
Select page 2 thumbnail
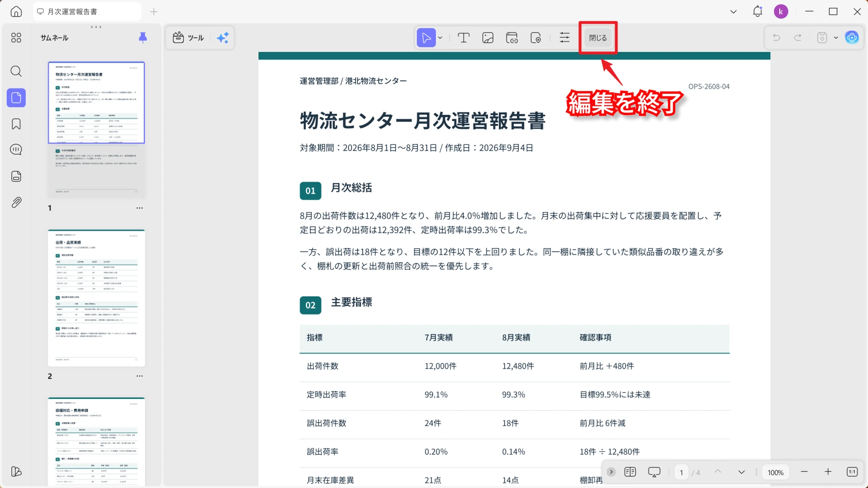[96, 298]
